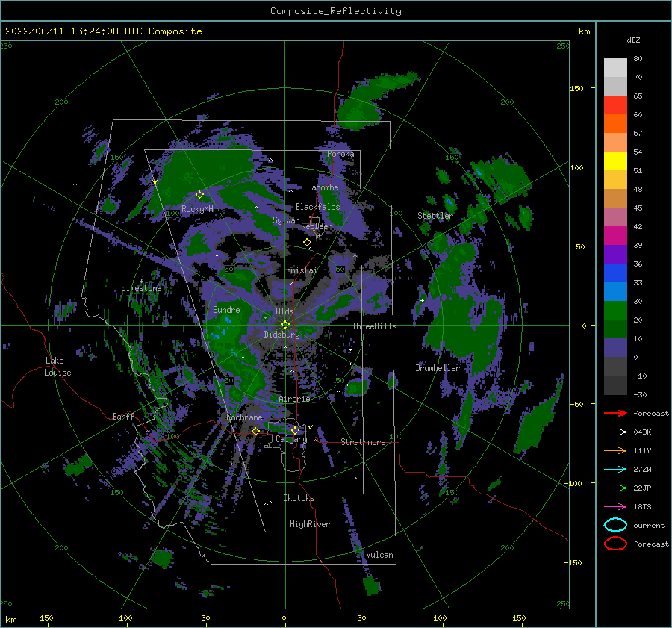
Task: Click the ThreeHills label
Action: (375, 326)
